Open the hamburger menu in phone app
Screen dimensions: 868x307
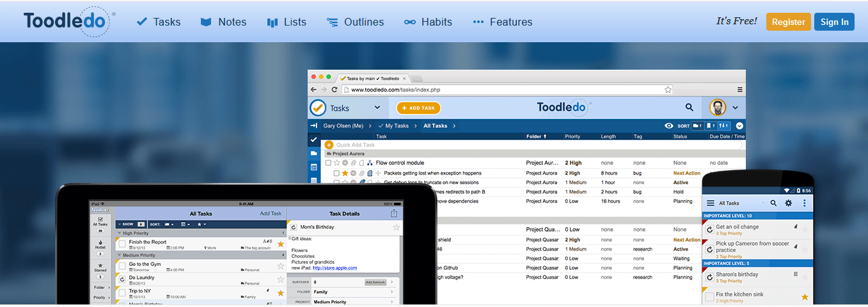click(710, 203)
